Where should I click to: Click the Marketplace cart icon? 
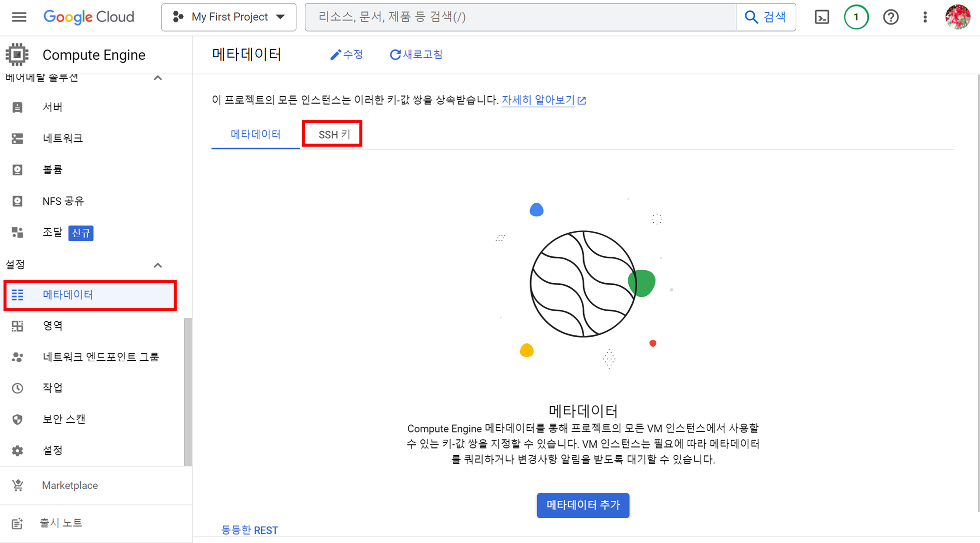point(18,485)
